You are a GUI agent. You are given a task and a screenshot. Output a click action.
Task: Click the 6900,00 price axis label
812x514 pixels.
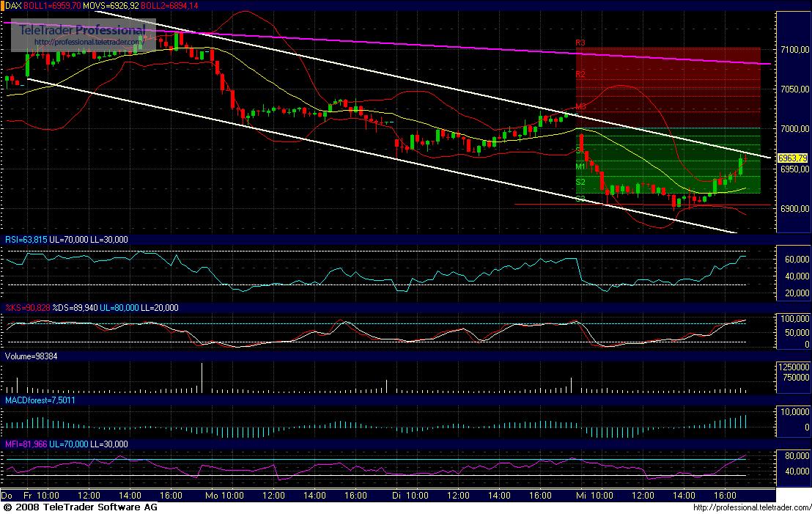tap(794, 209)
